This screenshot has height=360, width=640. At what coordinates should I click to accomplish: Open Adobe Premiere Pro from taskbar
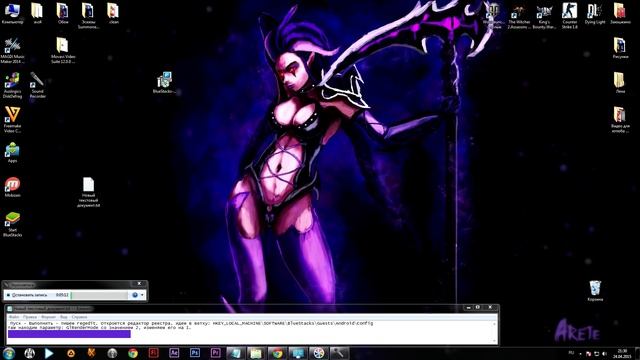coord(216,353)
